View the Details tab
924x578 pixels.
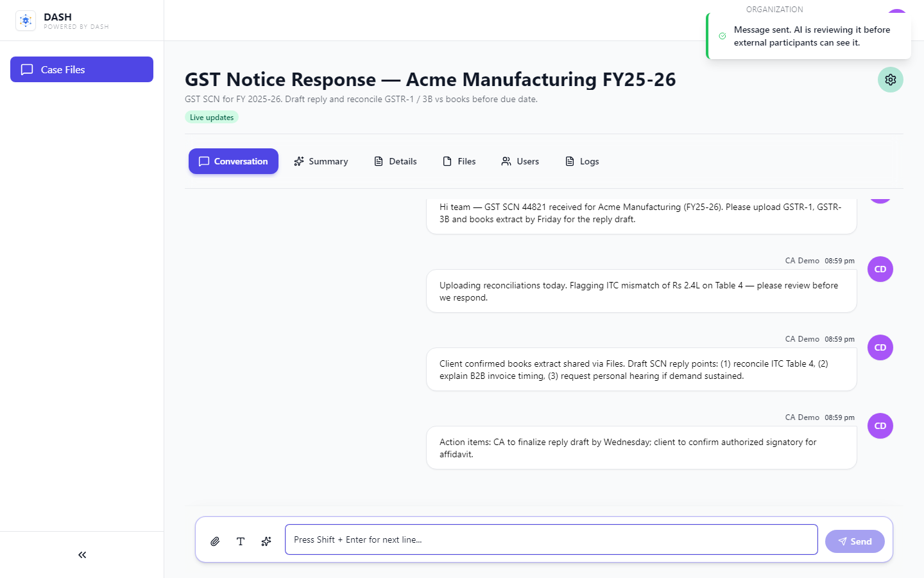pos(395,161)
